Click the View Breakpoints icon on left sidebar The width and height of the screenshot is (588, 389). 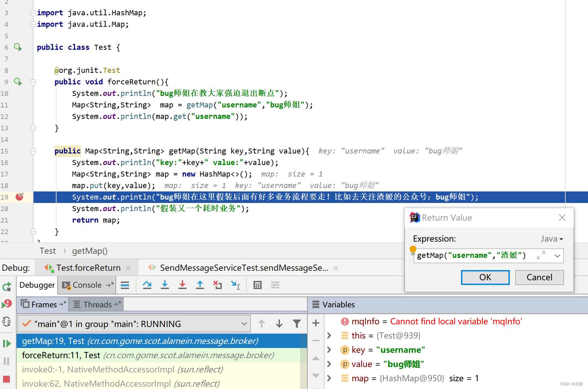pos(7,304)
